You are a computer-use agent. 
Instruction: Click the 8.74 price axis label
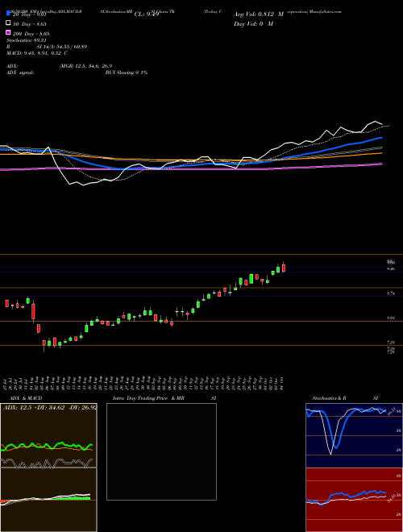pos(391,294)
